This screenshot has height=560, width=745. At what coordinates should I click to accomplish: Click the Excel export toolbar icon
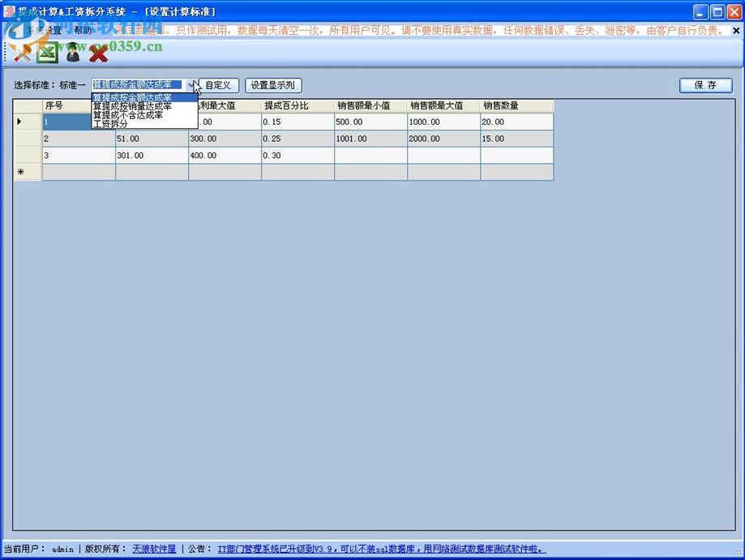tap(48, 53)
